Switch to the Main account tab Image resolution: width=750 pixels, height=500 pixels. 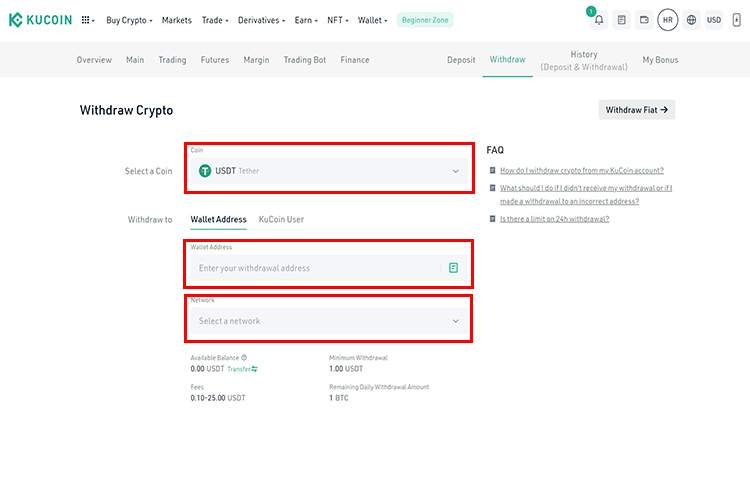click(x=135, y=60)
